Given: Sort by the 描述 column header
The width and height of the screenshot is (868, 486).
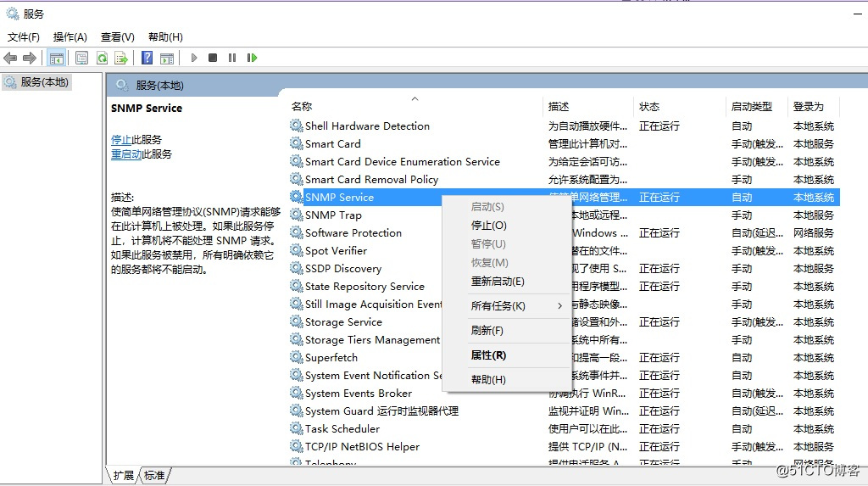Looking at the screenshot, I should 588,106.
